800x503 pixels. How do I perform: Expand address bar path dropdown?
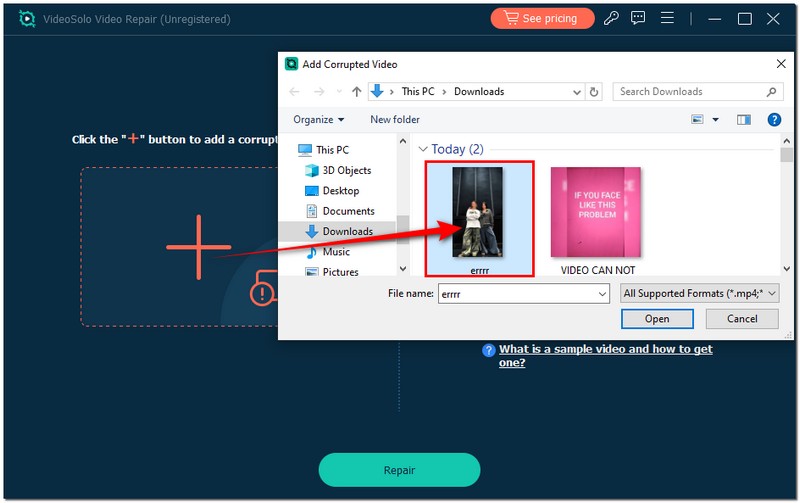(577, 92)
